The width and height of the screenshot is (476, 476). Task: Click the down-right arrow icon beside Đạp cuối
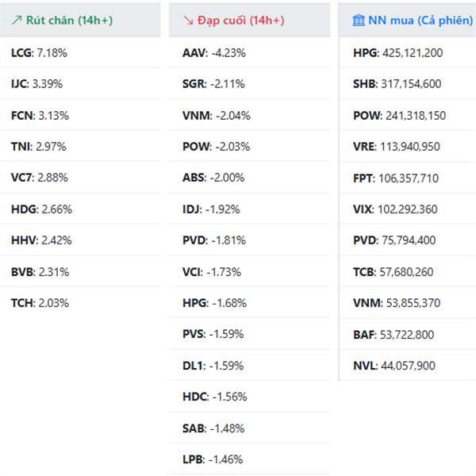point(187,21)
